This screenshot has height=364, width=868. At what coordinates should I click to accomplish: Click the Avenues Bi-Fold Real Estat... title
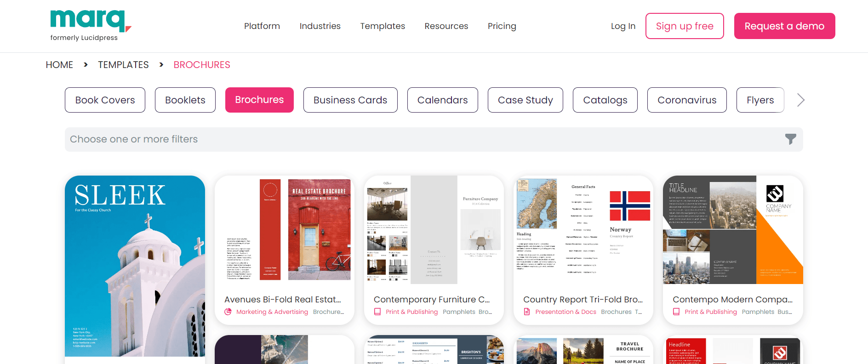click(283, 299)
